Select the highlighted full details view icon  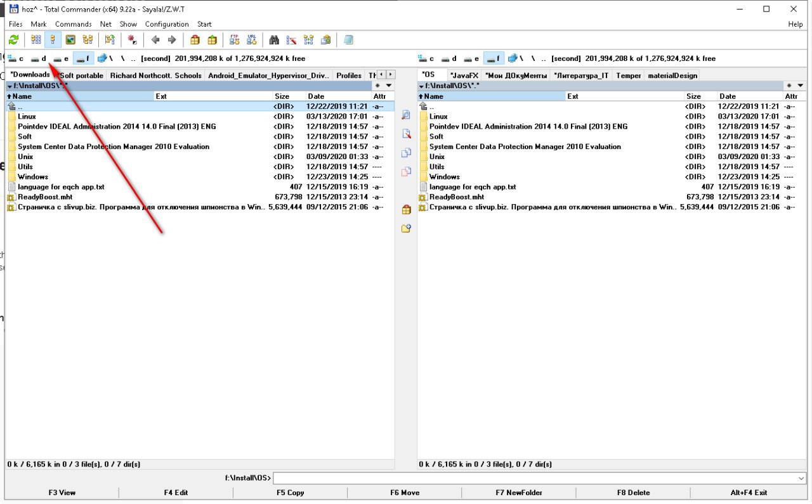[53, 40]
